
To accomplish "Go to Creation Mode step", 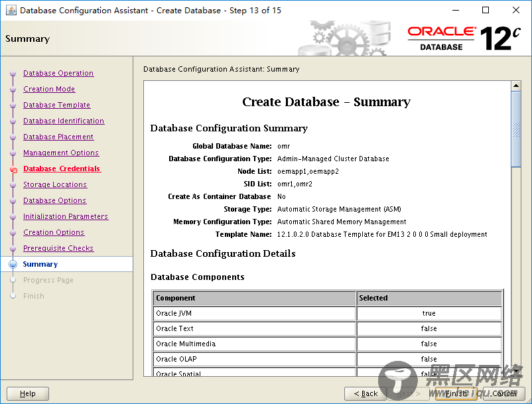I will click(49, 89).
